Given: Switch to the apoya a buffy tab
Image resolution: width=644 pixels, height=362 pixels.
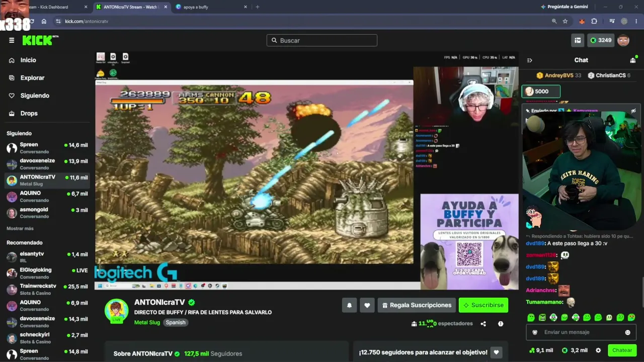Looking at the screenshot, I should (211, 7).
